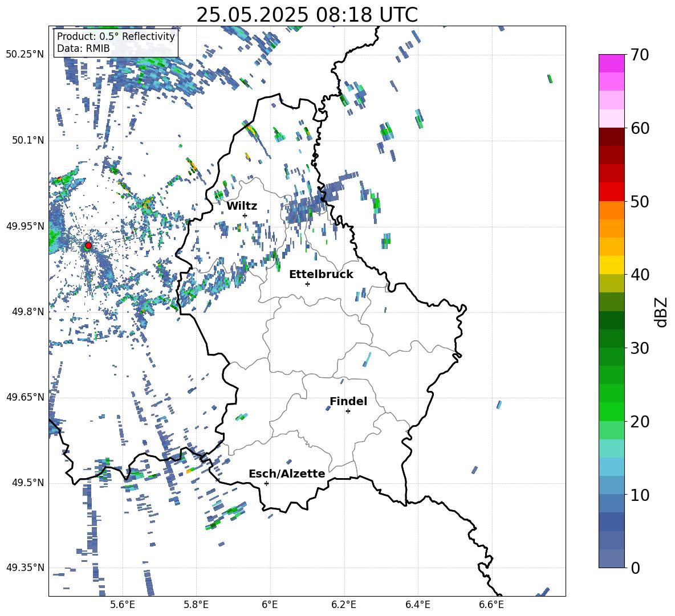The image size is (675, 616).
Task: Click the 49.65°N latitude label
Action: [x=25, y=397]
